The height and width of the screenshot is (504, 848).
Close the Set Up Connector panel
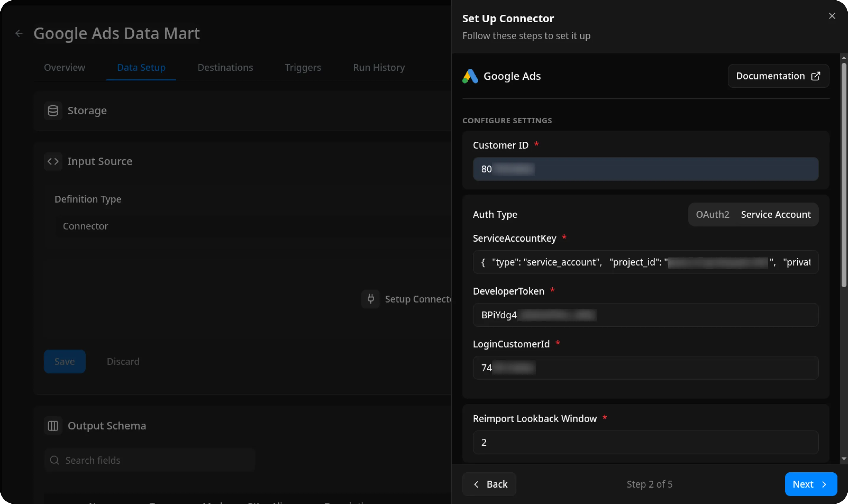tap(832, 16)
